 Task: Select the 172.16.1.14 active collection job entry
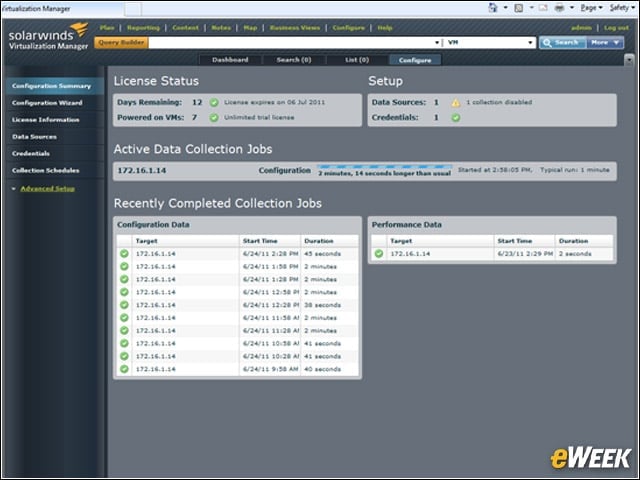point(142,171)
